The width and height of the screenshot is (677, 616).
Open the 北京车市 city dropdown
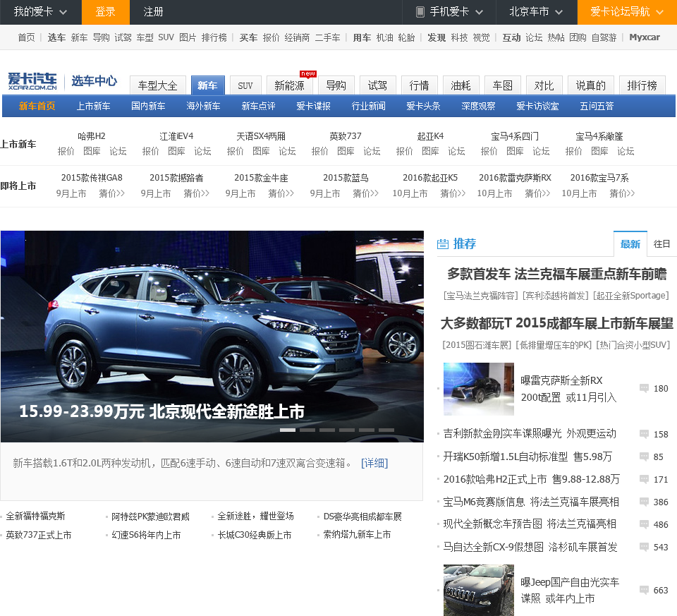(x=539, y=12)
